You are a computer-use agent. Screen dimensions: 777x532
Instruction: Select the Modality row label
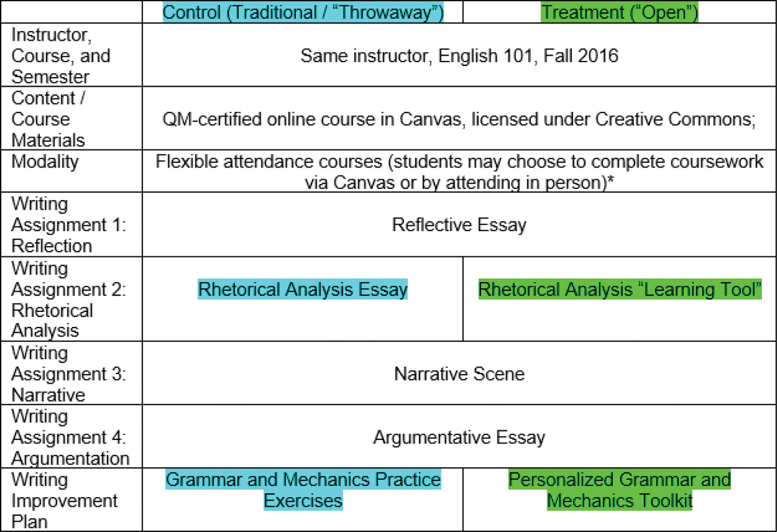tap(43, 162)
